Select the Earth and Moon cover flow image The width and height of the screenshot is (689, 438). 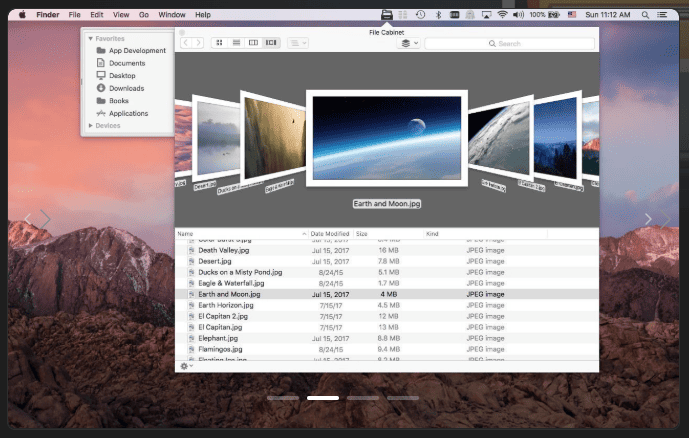pyautogui.click(x=387, y=138)
